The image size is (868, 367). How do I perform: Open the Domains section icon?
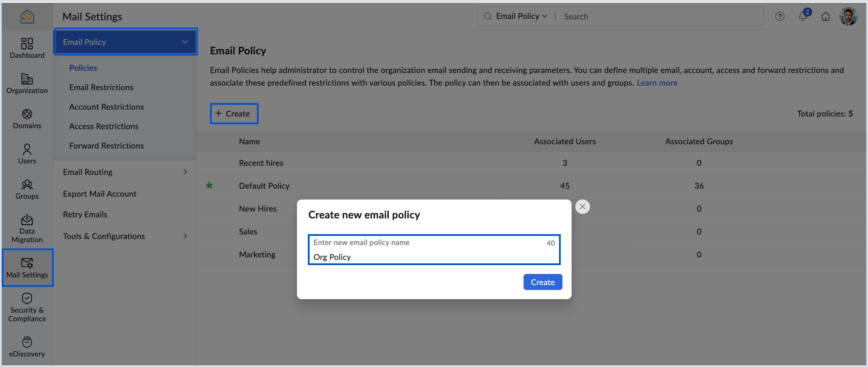(x=27, y=119)
